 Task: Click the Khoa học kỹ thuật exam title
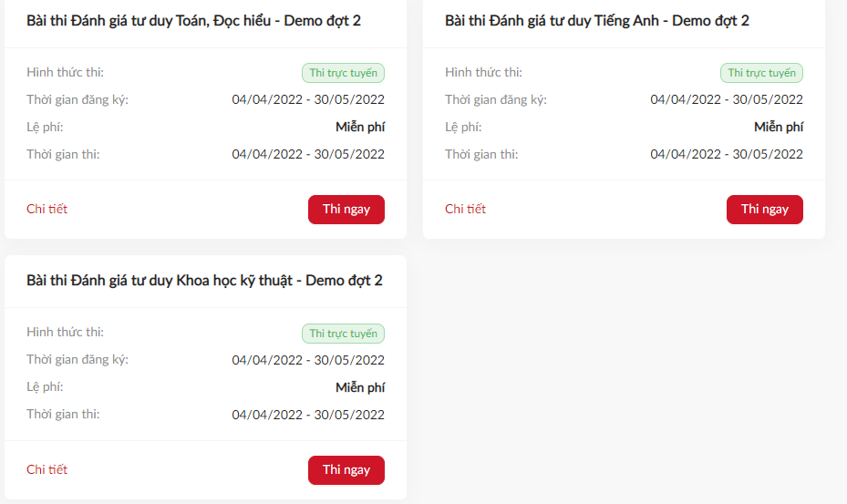(x=204, y=280)
